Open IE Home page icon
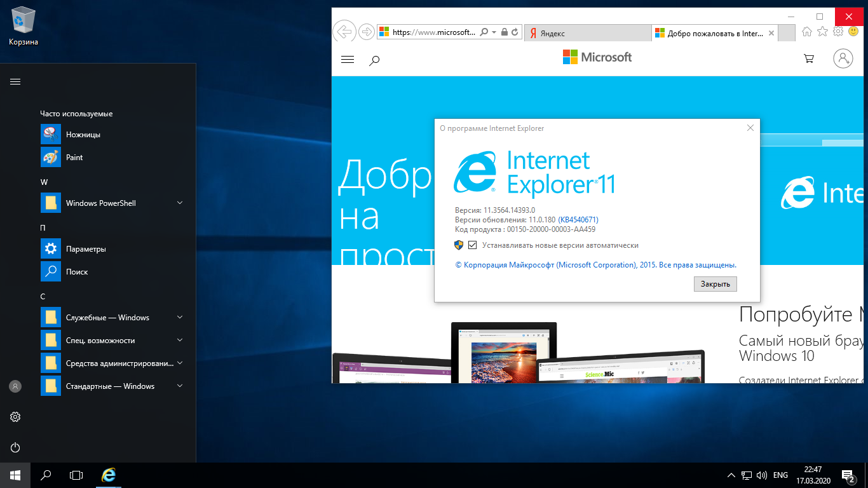 point(807,31)
